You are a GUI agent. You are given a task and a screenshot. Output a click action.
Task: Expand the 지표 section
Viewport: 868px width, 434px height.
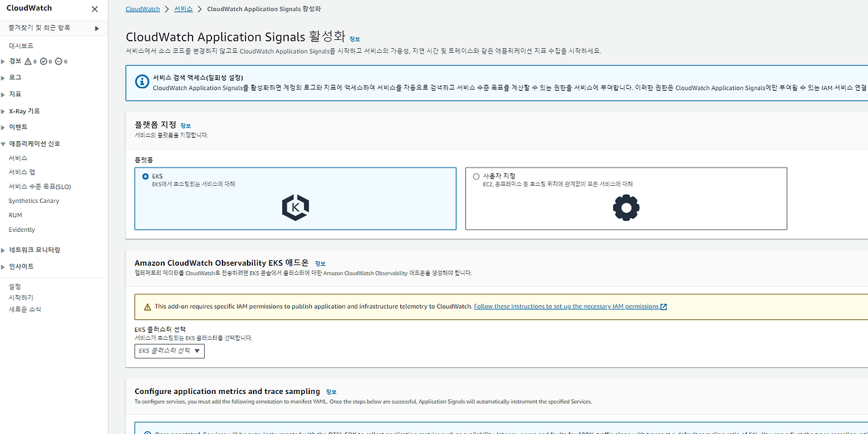click(x=3, y=94)
